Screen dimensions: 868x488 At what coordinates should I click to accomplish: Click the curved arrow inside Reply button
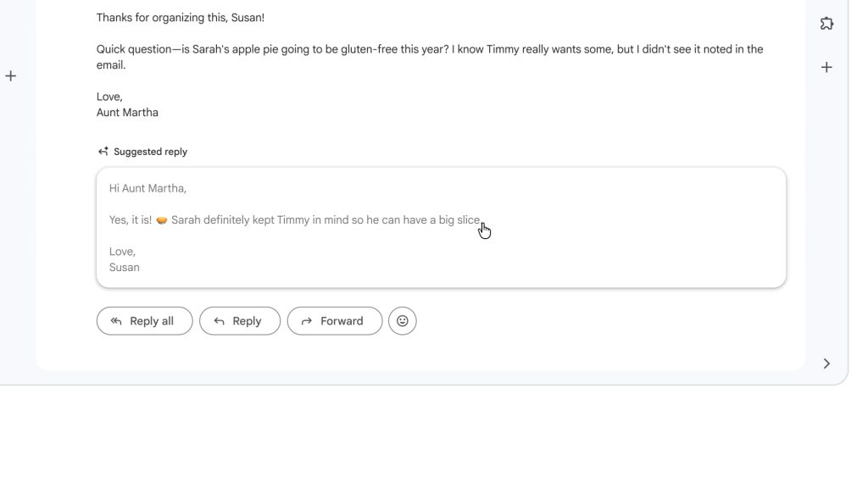point(219,320)
